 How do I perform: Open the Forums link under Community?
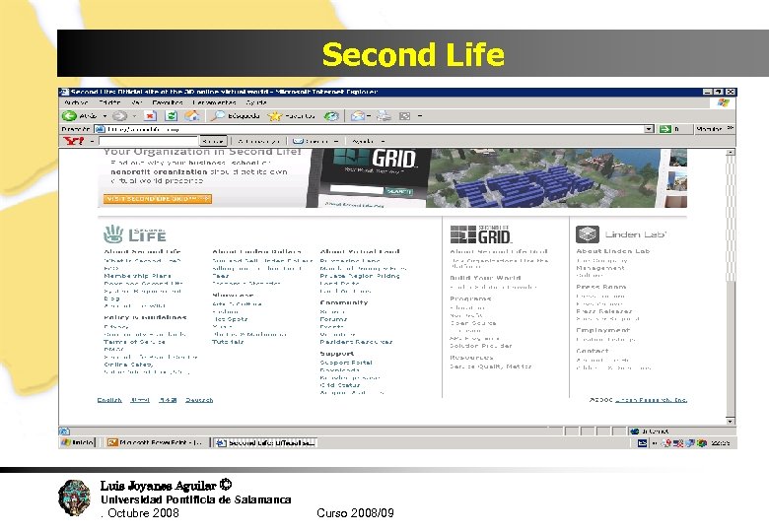click(333, 319)
